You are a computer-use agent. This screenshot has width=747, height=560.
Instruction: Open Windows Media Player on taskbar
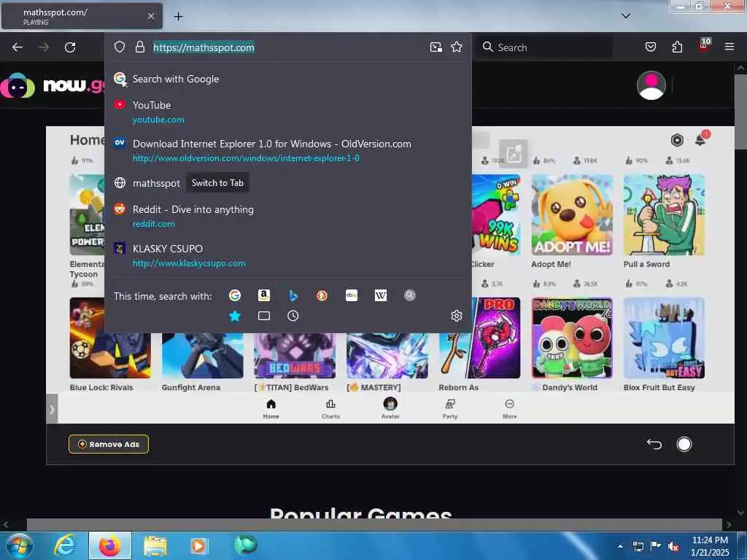point(199,545)
